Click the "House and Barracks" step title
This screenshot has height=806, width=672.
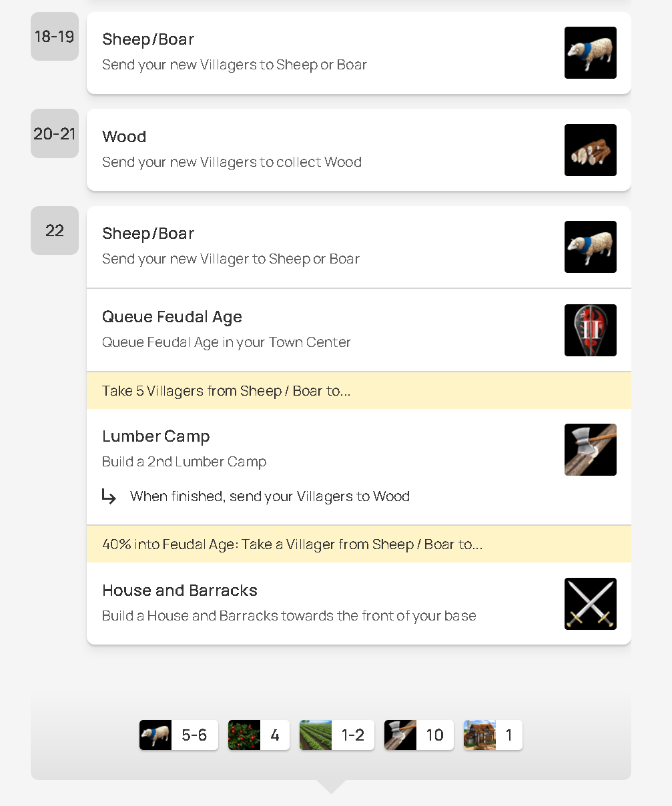180,590
